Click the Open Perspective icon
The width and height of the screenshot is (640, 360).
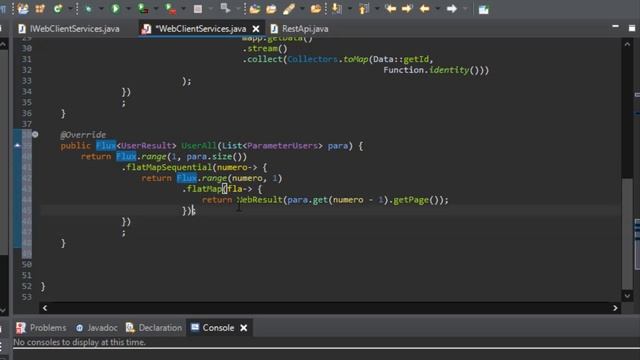484,9
